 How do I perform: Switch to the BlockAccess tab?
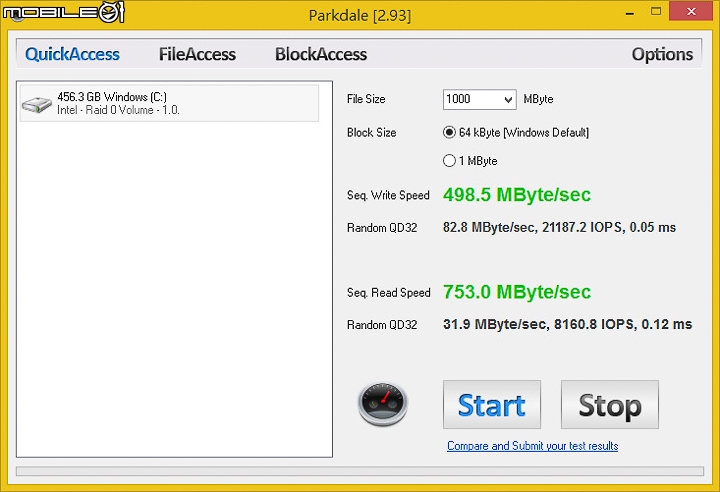(321, 54)
